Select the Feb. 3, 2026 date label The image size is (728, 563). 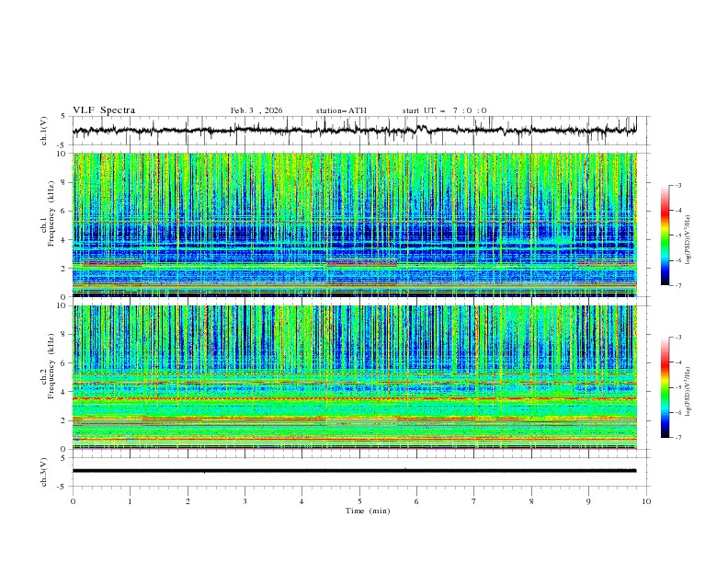[256, 110]
